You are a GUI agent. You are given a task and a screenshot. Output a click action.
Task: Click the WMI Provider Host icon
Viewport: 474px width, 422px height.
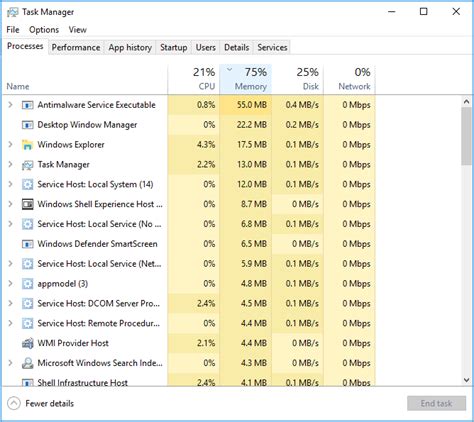27,343
